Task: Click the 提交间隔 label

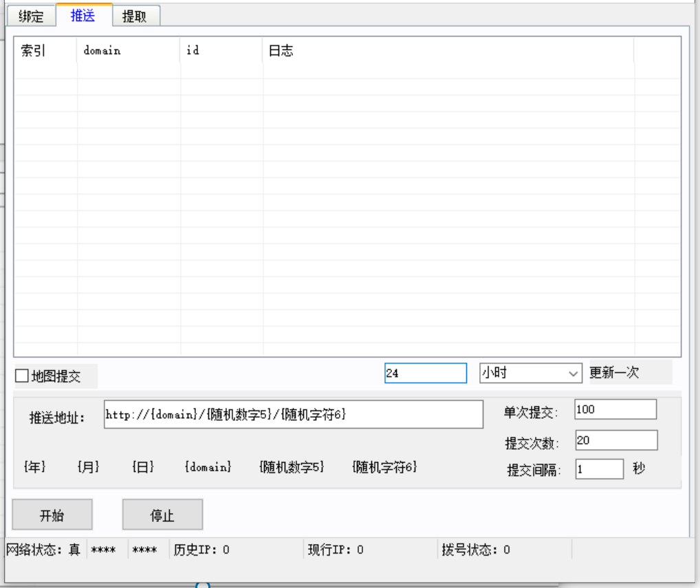Action: (x=534, y=470)
